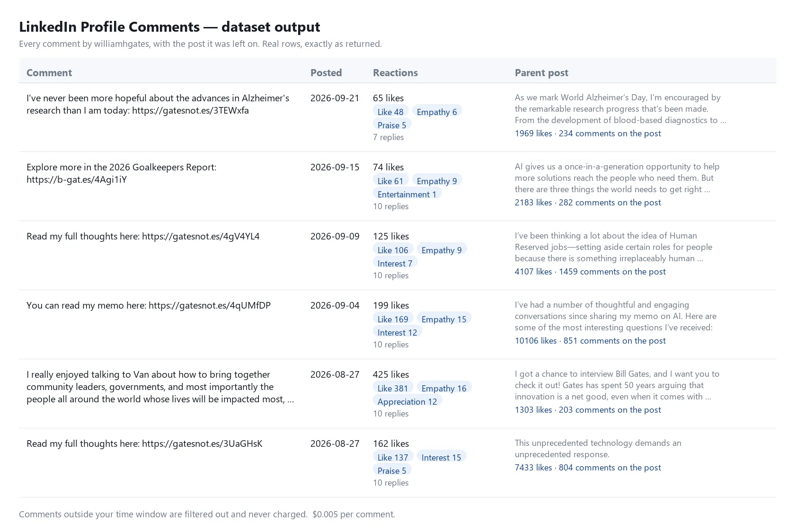795x532 pixels.
Task: Open the interview Bill Gates parent post
Action: (x=617, y=385)
